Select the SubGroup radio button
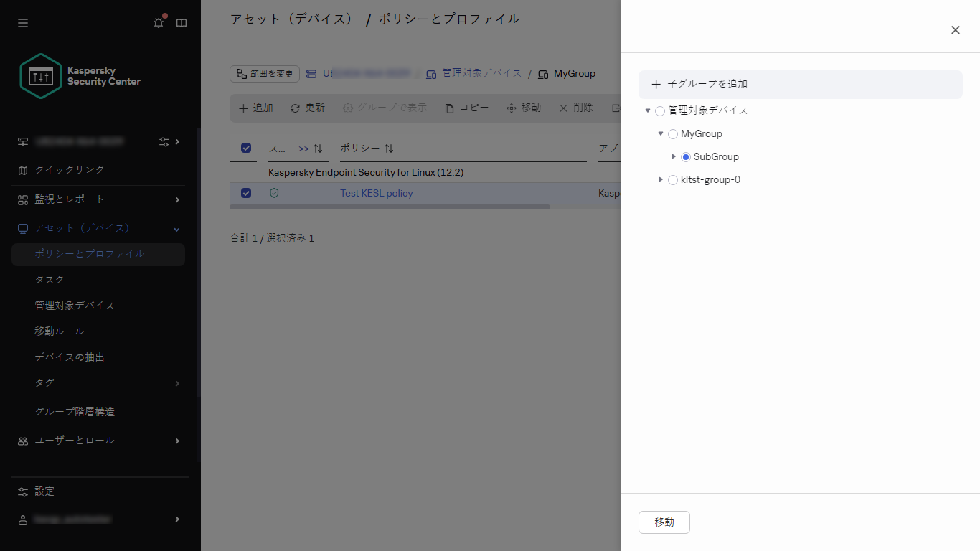The width and height of the screenshot is (980, 551). [x=685, y=156]
